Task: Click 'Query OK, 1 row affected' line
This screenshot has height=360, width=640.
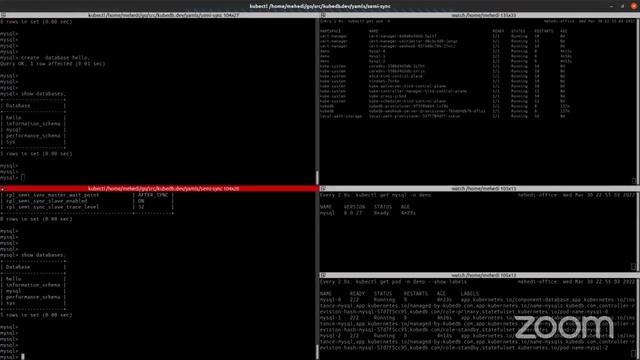Action: point(53,64)
